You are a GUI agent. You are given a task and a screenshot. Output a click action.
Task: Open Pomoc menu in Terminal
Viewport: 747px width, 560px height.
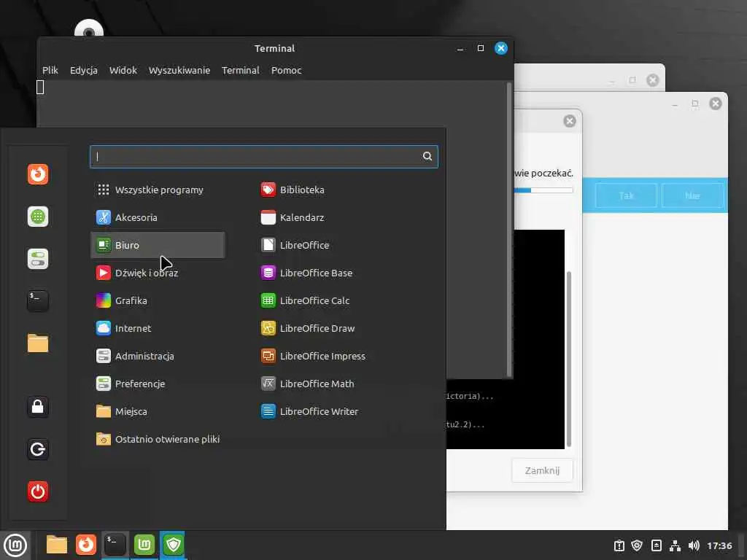pos(286,71)
